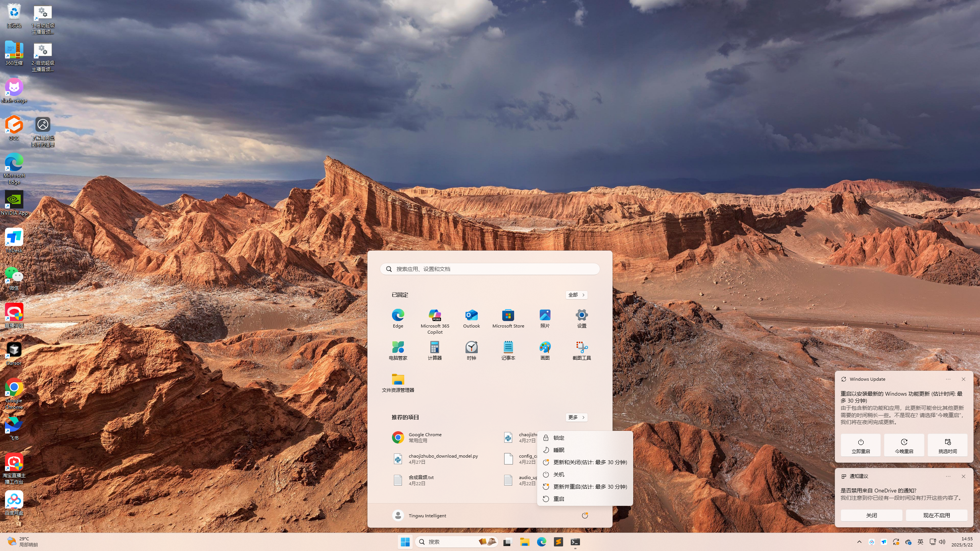
Task: Choose 睡眠 in the power menu
Action: pos(559,450)
